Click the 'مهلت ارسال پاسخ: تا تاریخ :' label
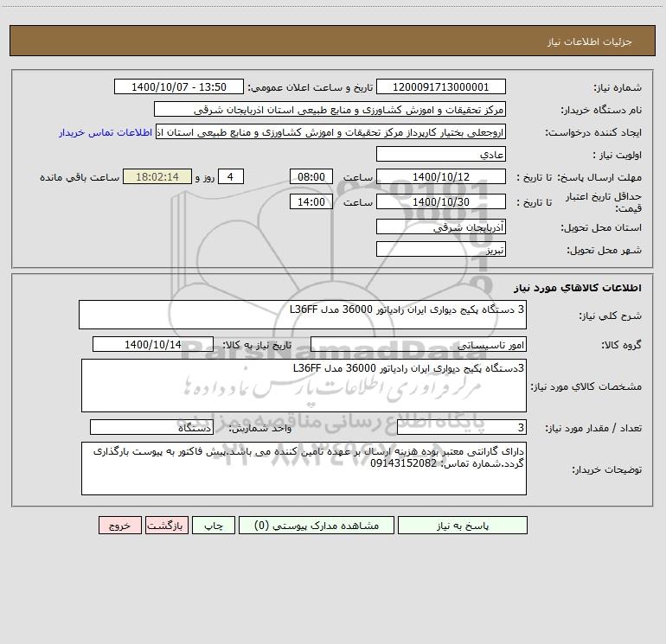666x644 pixels. coord(579,177)
